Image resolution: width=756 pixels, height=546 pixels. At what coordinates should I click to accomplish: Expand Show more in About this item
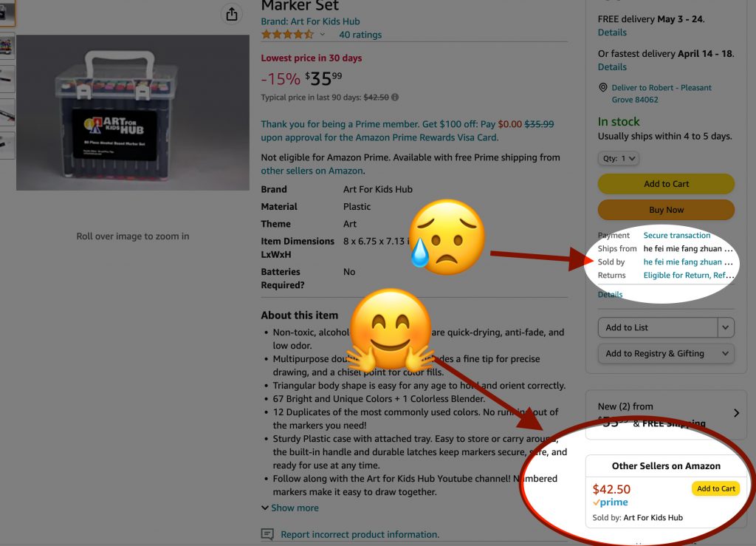point(289,508)
